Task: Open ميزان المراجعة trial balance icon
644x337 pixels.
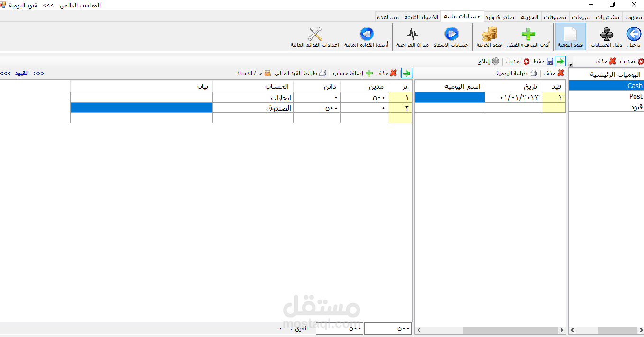Action: pos(413,37)
